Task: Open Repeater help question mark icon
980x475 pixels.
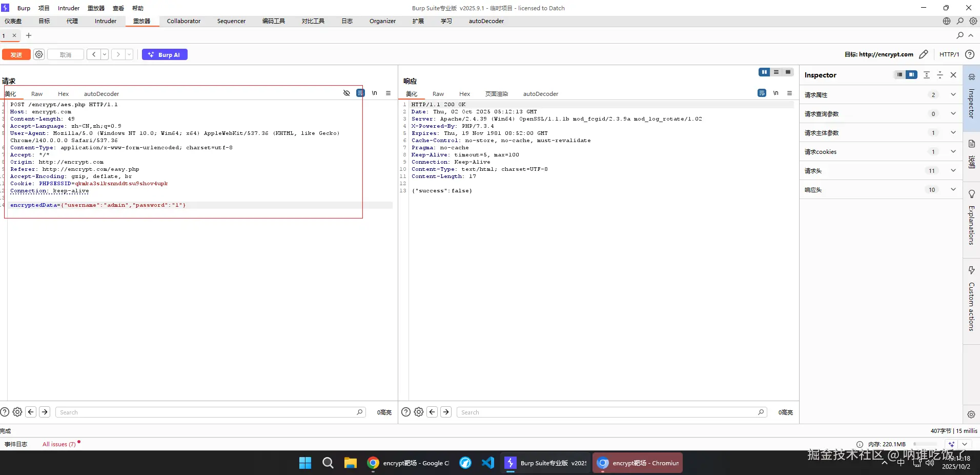Action: tap(970, 54)
